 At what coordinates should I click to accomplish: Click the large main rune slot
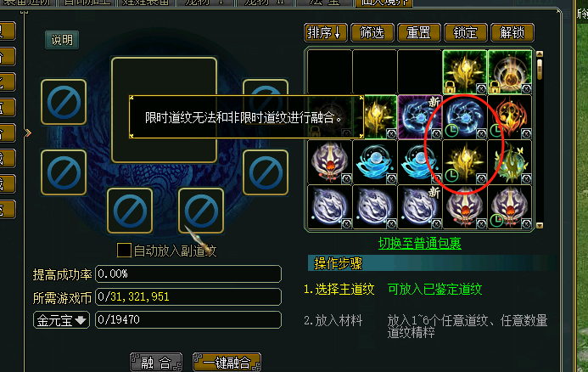click(x=165, y=110)
